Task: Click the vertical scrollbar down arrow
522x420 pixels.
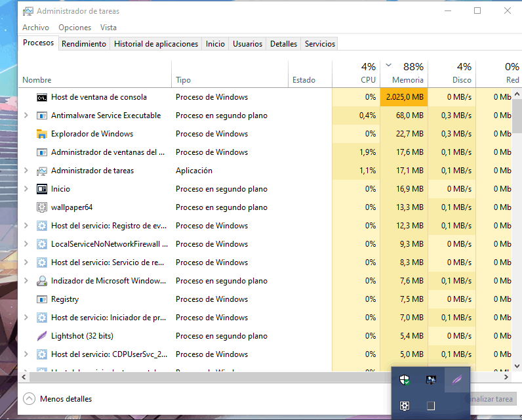Action: pos(517,366)
